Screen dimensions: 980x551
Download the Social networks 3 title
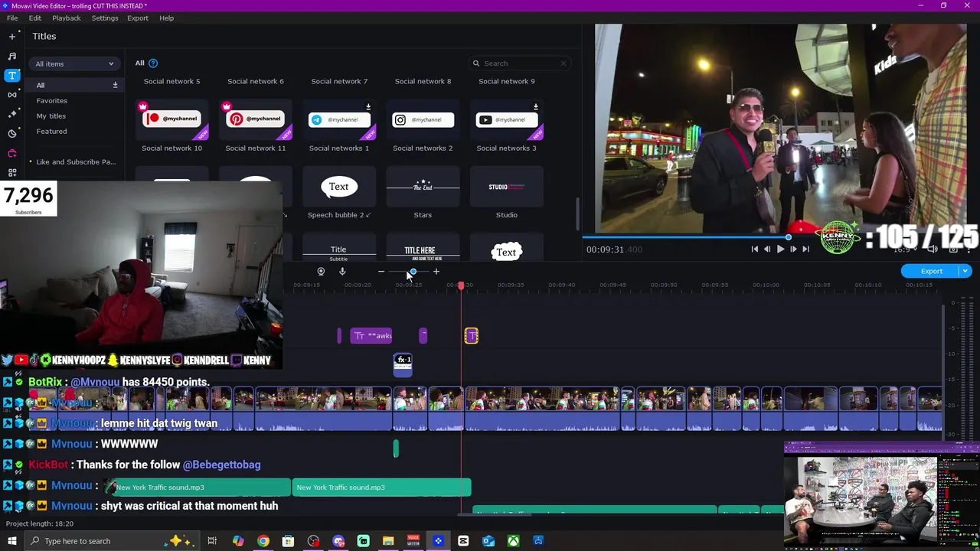coord(535,106)
